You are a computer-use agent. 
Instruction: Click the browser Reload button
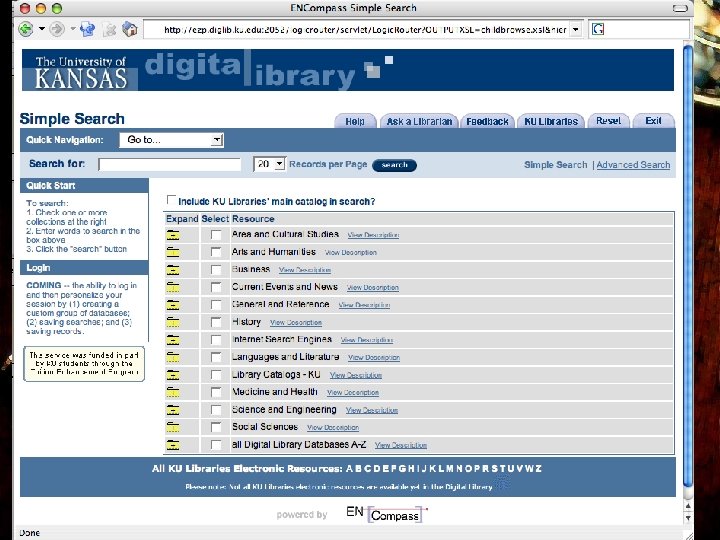coord(87,29)
